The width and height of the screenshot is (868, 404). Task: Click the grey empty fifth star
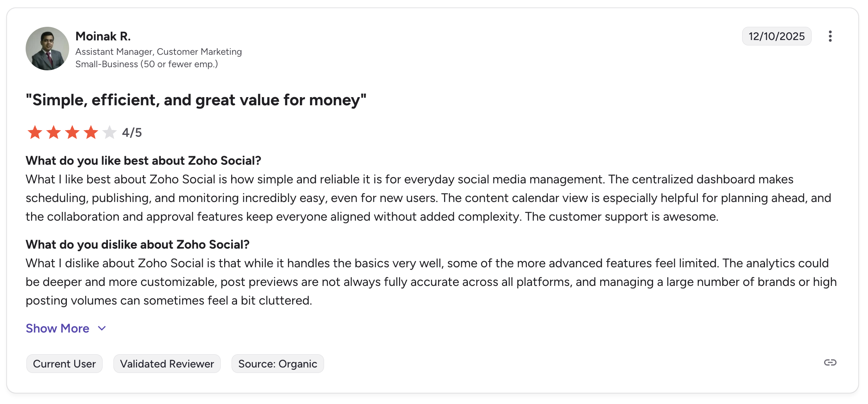pyautogui.click(x=111, y=132)
